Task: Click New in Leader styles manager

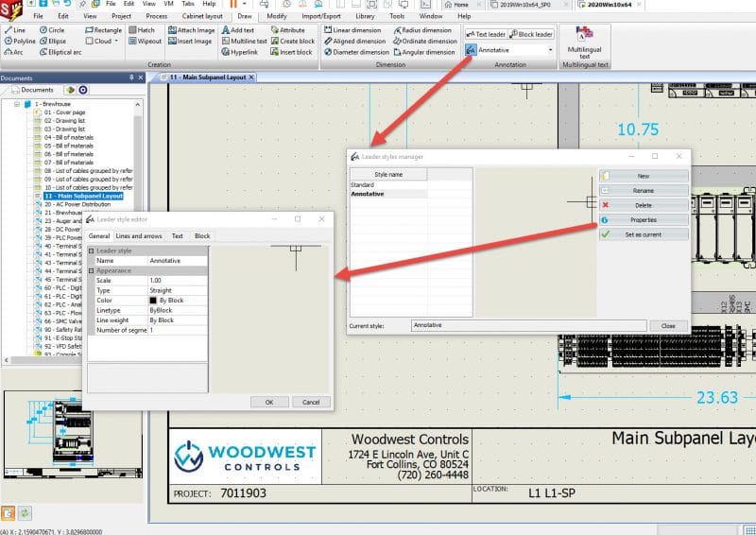Action: [644, 176]
